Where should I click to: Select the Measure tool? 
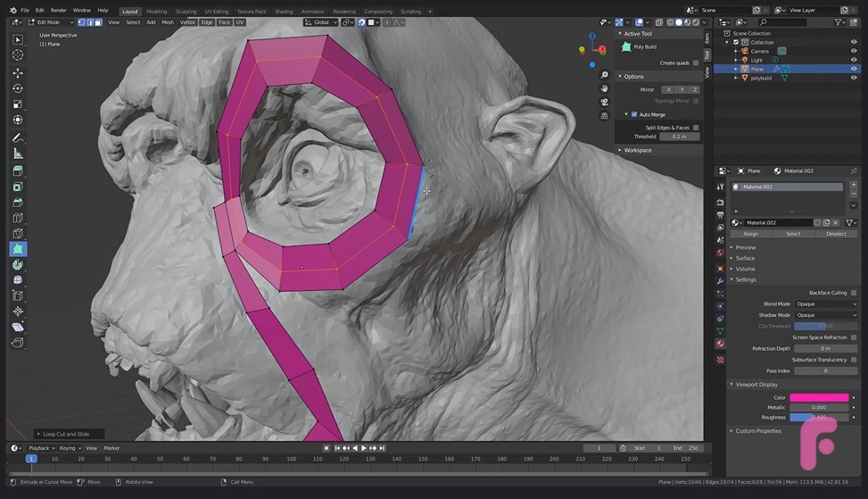[18, 154]
